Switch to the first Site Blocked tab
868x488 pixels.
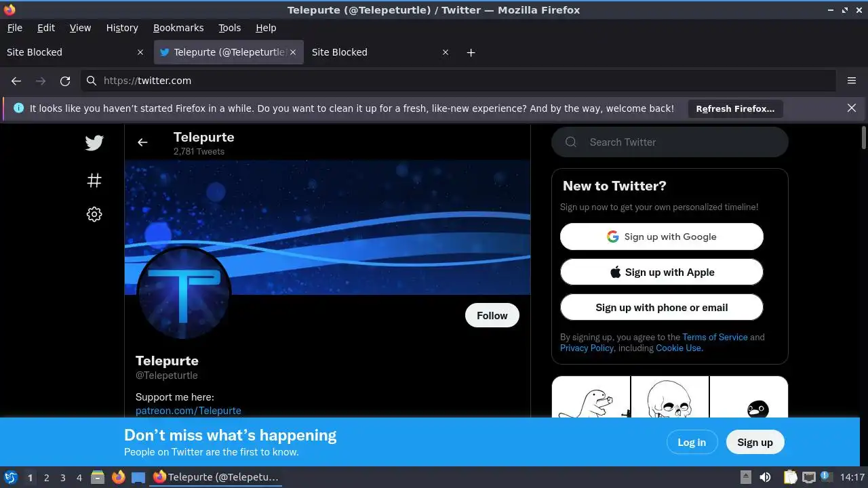[75, 52]
